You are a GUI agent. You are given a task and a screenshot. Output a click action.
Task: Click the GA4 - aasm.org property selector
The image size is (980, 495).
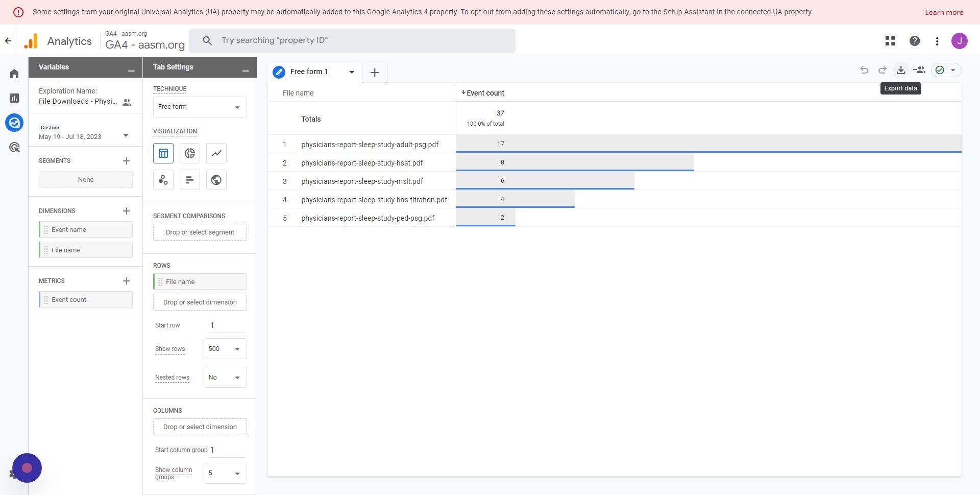coord(145,41)
